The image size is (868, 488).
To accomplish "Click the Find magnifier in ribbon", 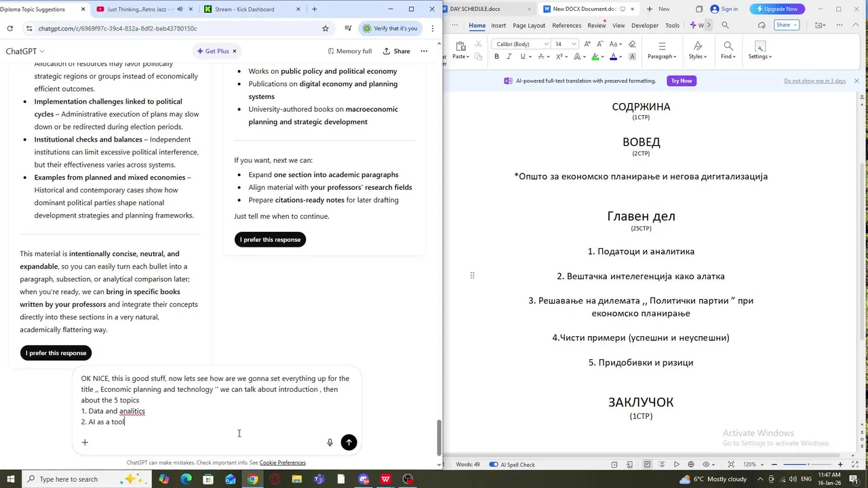I will (728, 45).
